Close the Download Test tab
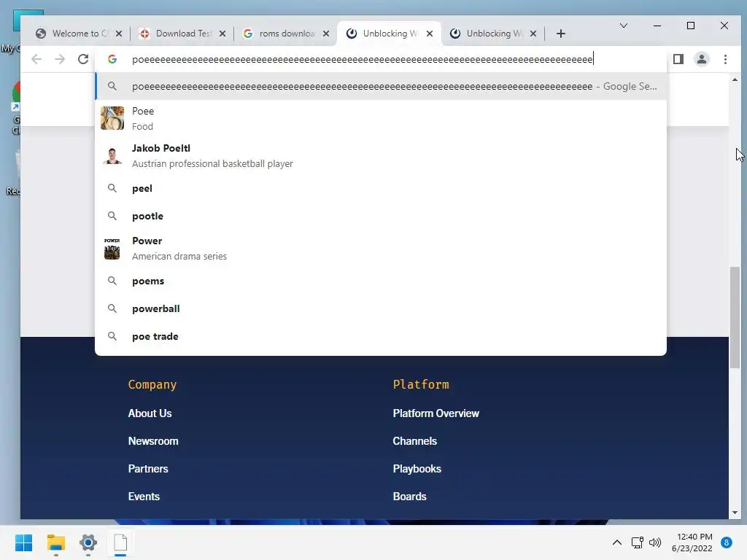Viewport: 747px width, 560px height. [x=222, y=34]
